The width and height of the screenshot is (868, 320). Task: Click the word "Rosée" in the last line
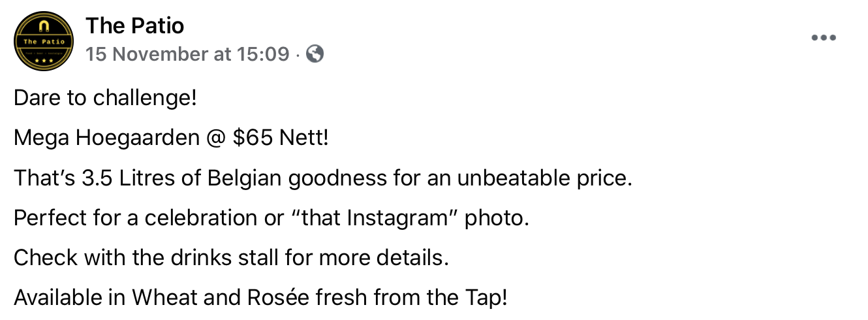276,298
